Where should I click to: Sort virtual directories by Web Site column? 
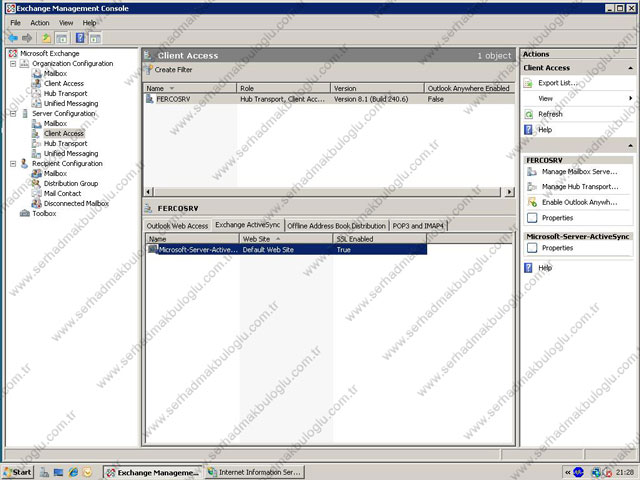point(286,239)
